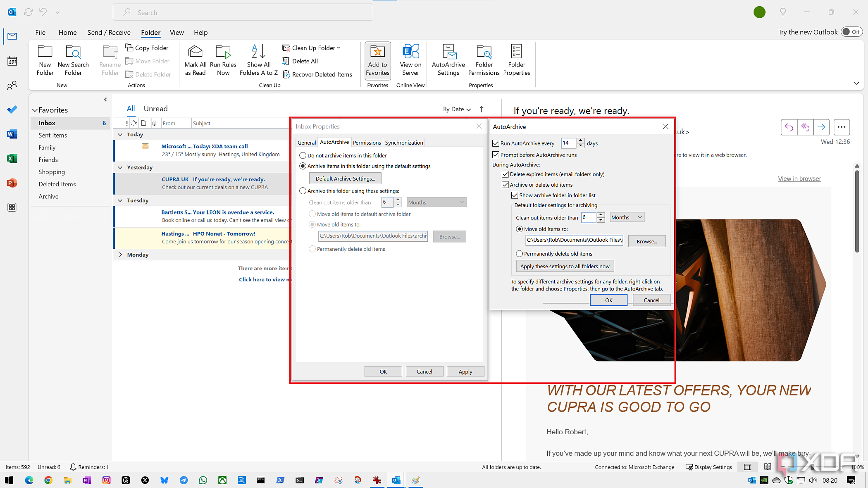Click OK in AutoArchive dialog
The height and width of the screenshot is (488, 868).
[608, 300]
